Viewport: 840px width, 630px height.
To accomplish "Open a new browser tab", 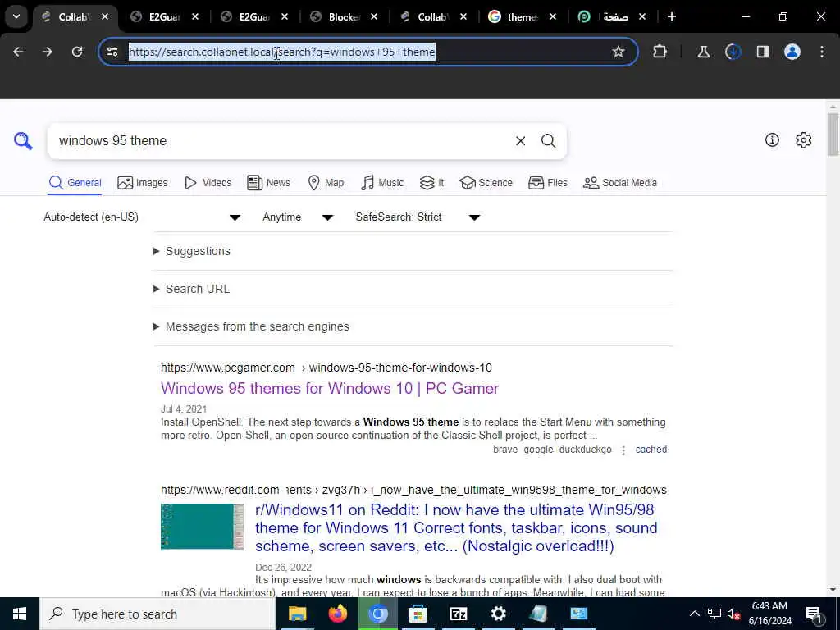I will (672, 16).
